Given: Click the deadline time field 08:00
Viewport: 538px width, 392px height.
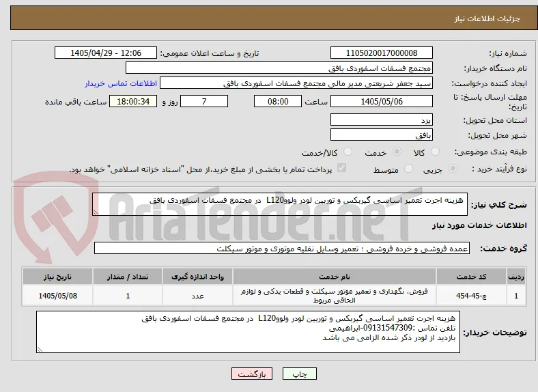Looking at the screenshot, I should coord(278,101).
